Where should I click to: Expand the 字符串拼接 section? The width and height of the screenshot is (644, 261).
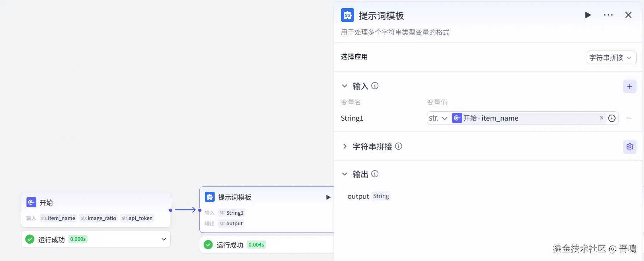(344, 146)
